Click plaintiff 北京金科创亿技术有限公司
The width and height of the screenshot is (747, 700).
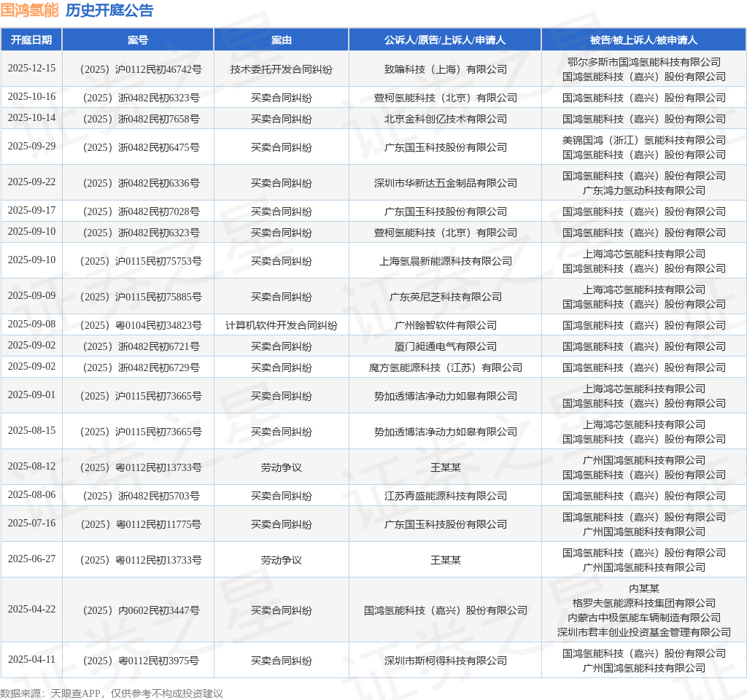(446, 119)
